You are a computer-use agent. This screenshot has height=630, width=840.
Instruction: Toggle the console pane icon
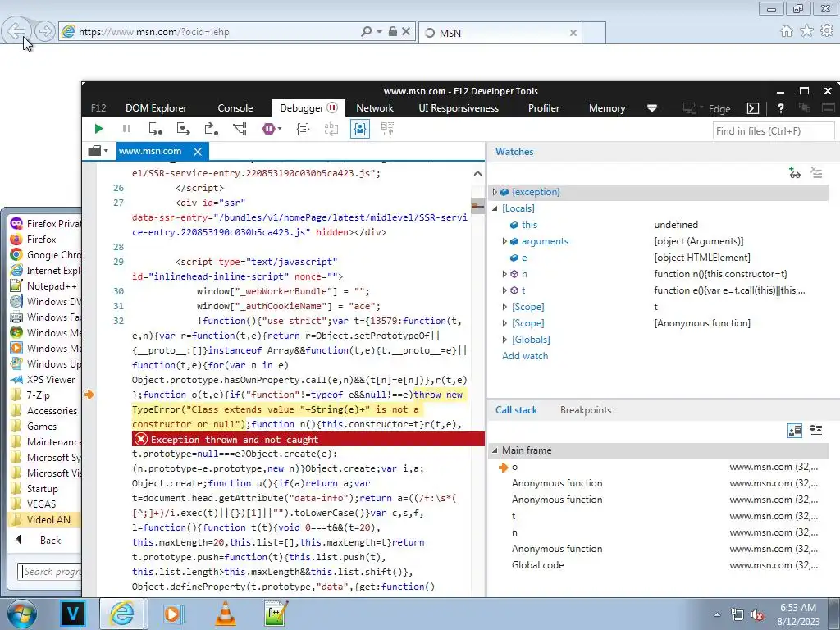tap(753, 108)
